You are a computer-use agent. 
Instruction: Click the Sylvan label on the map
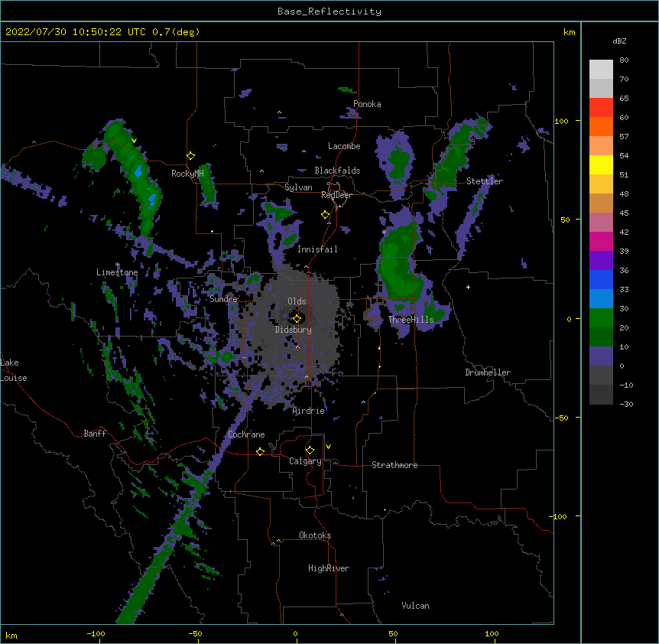[x=298, y=187]
